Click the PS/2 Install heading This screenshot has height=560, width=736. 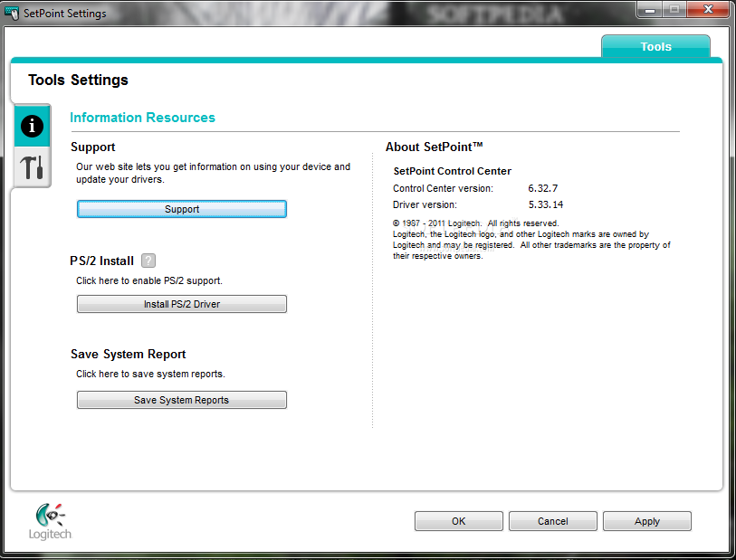pos(102,261)
